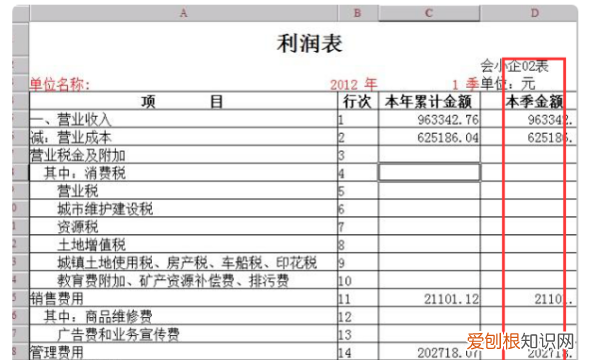Image resolution: width=600 pixels, height=360 pixels.
Task: Click the 本年累计金额 header cell
Action: pyautogui.click(x=429, y=102)
